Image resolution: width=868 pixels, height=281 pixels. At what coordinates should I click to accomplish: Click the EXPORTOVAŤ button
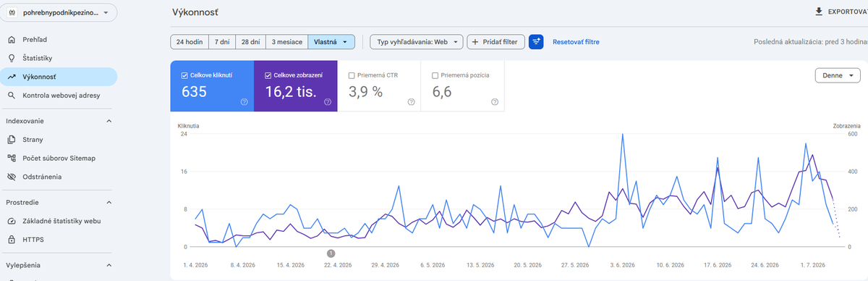(841, 12)
